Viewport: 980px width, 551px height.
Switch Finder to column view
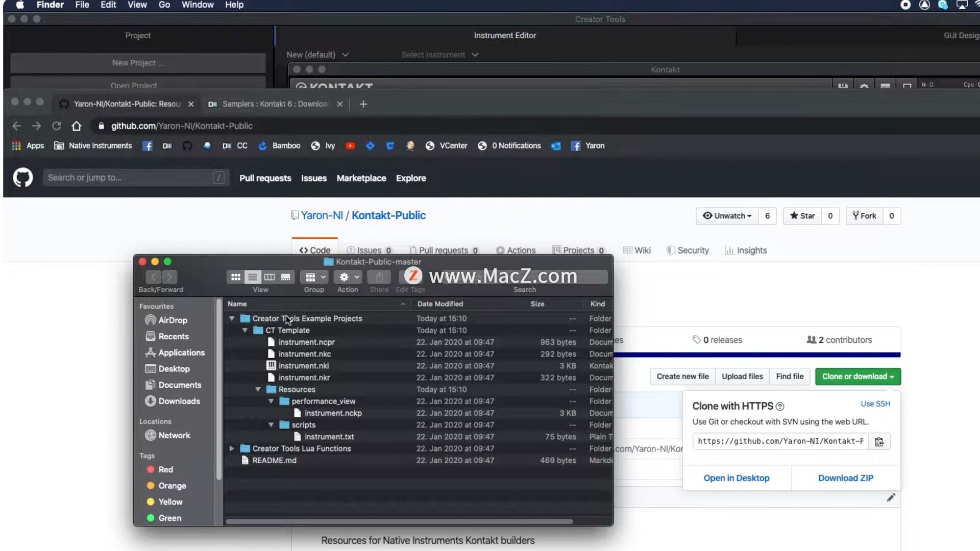click(269, 277)
